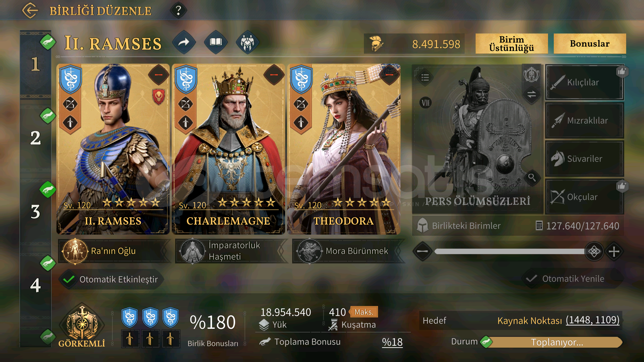Open the book icon next to the title
The width and height of the screenshot is (644, 362).
pos(216,42)
